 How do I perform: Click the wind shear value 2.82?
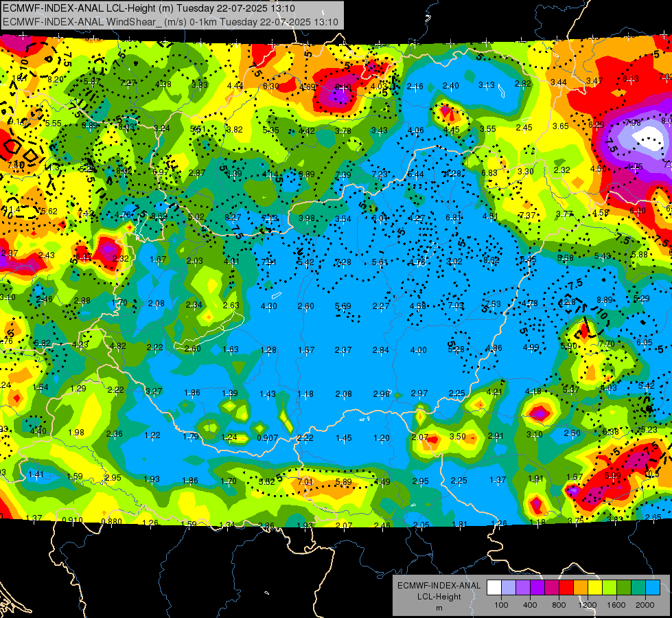pyautogui.click(x=523, y=84)
